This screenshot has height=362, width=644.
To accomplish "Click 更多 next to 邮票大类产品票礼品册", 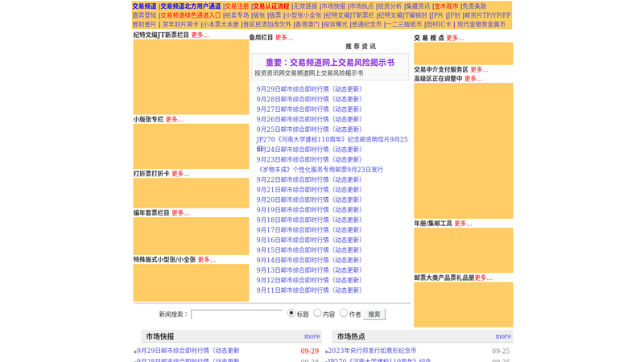I will [484, 278].
